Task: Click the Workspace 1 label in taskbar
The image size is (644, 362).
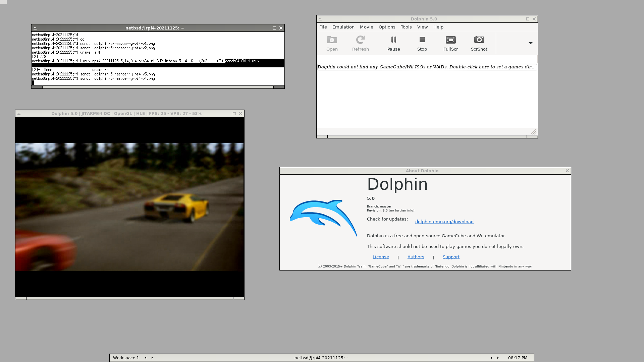Action: pyautogui.click(x=126, y=358)
